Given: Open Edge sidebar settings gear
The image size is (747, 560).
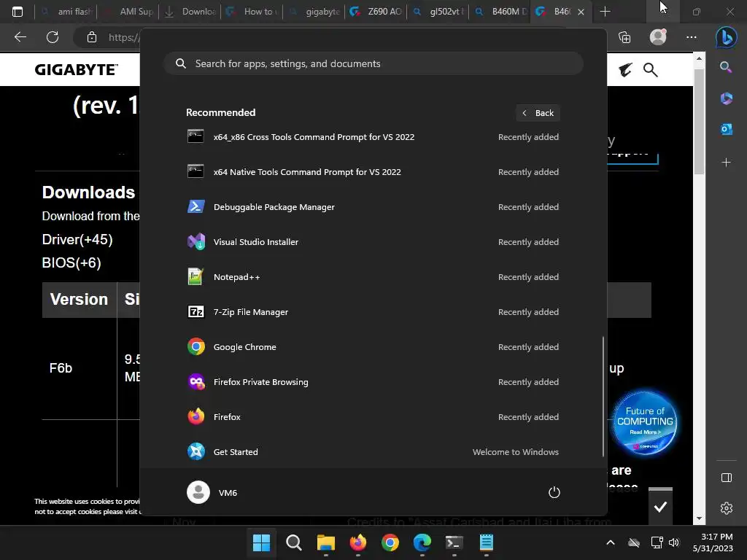Looking at the screenshot, I should click(x=726, y=508).
